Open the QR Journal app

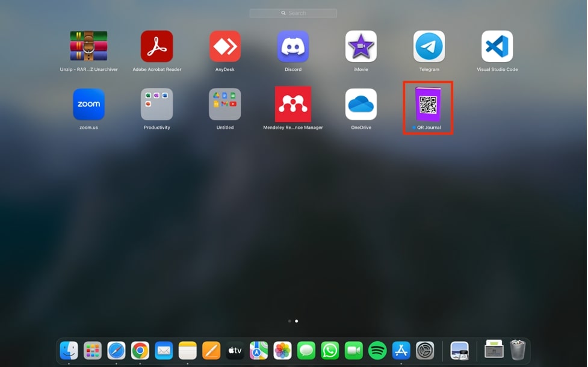[428, 105]
